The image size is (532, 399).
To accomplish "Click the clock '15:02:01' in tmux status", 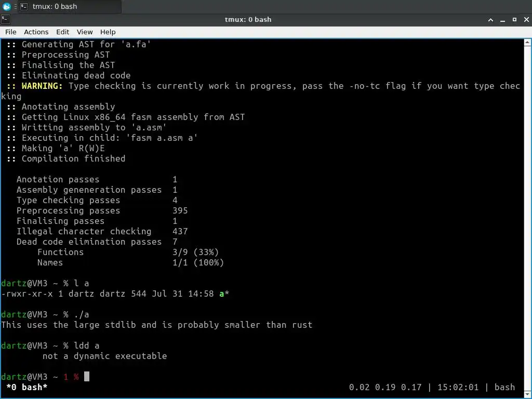I will tap(458, 387).
